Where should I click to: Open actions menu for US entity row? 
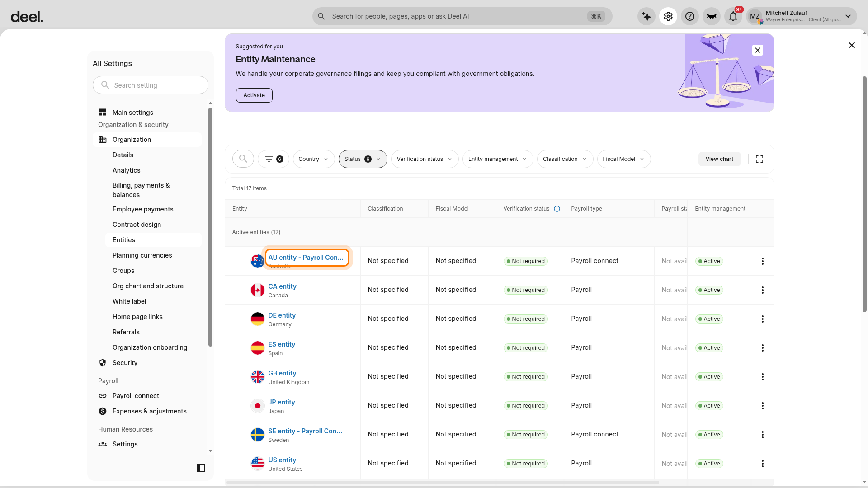coord(763,464)
